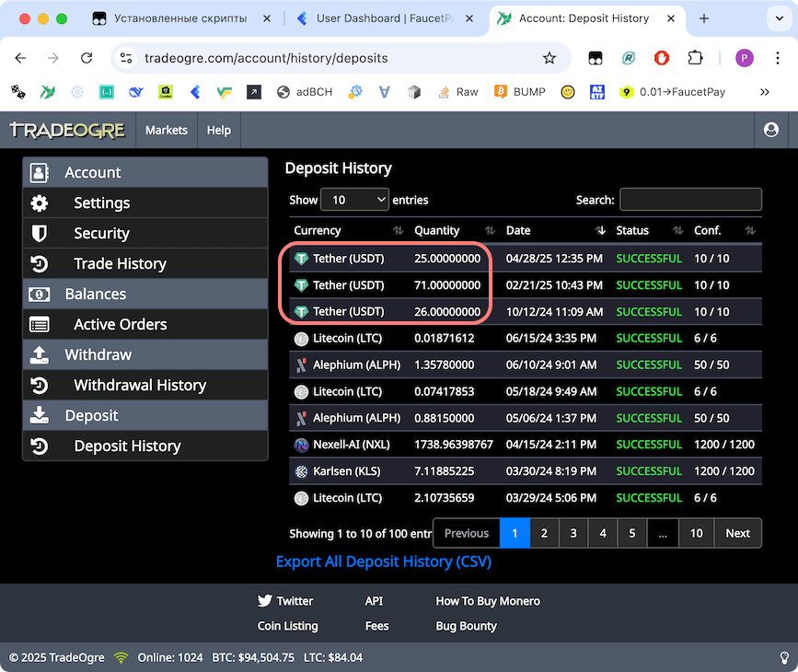Go to the Next page of deposits

click(x=738, y=533)
